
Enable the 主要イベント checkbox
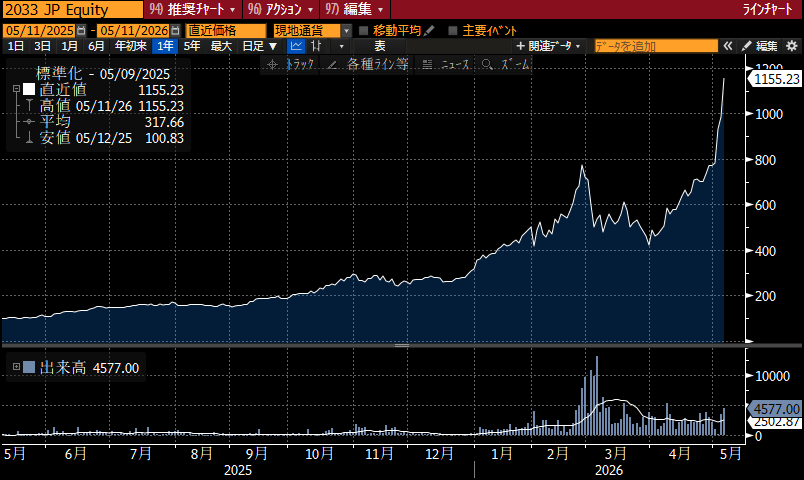tap(453, 31)
